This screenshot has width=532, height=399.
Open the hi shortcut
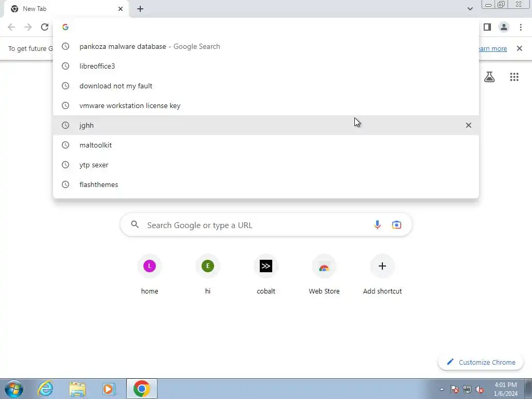(x=208, y=274)
